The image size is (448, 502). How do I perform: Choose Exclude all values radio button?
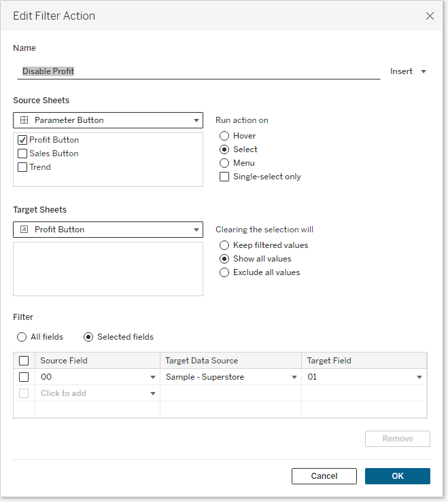[x=224, y=272]
